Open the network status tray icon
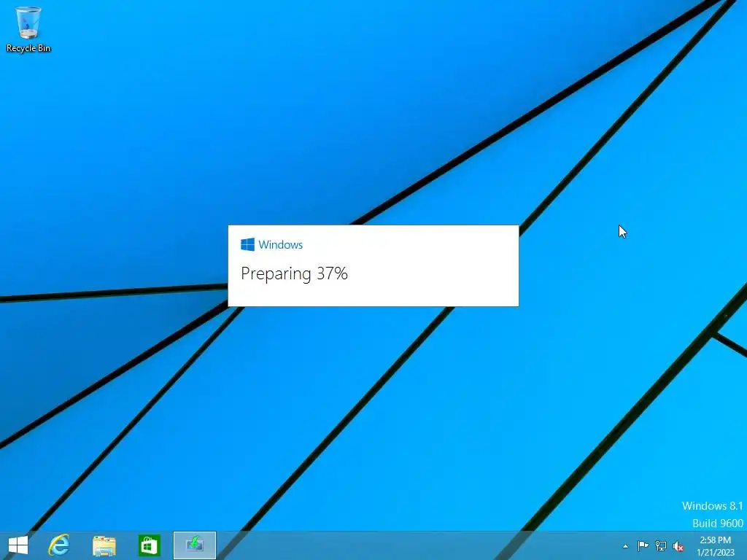The height and width of the screenshot is (560, 747). pyautogui.click(x=661, y=545)
